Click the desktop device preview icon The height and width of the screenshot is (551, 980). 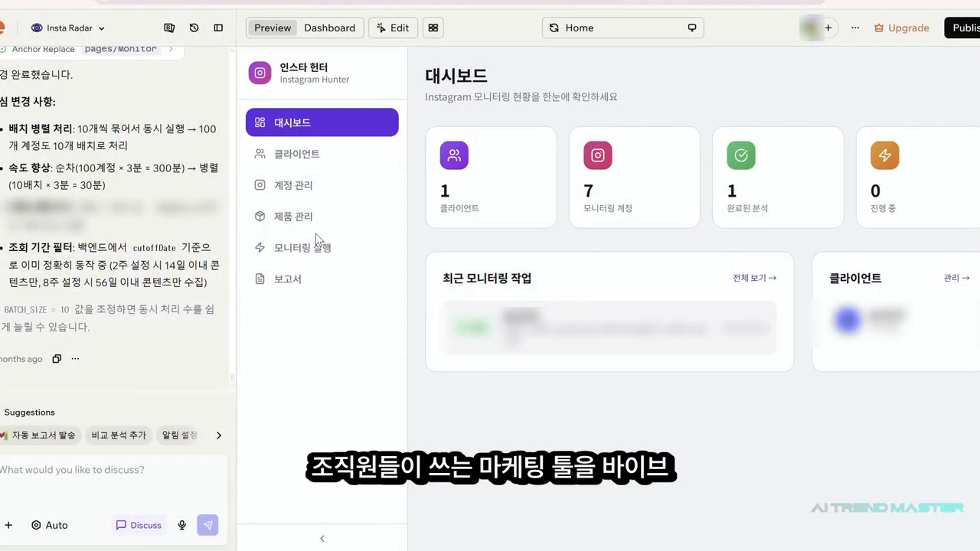pos(692,28)
